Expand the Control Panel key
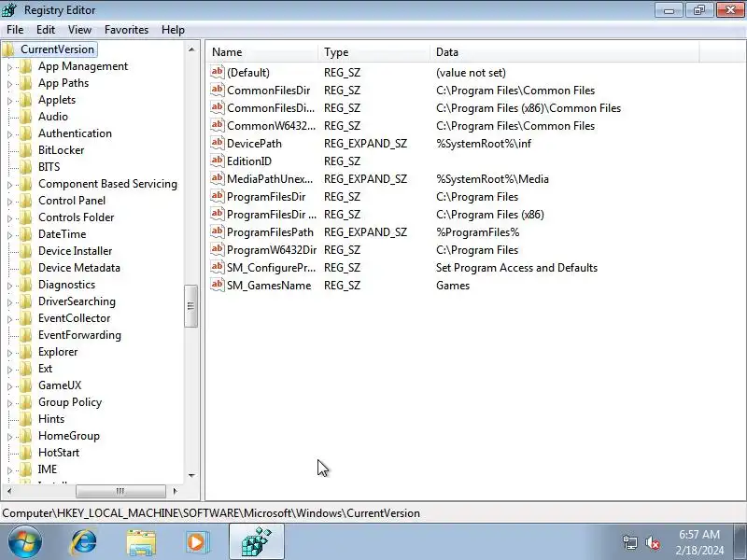 coord(9,202)
